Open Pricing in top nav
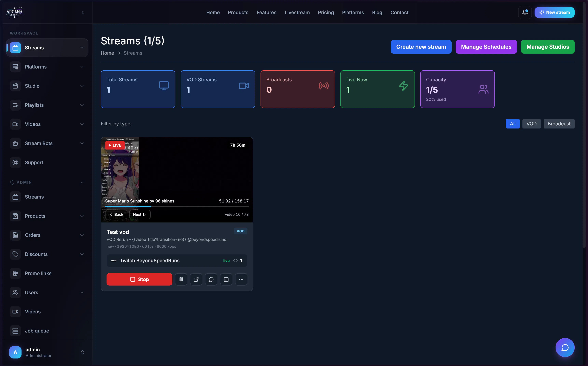The height and width of the screenshot is (366, 588). [326, 12]
